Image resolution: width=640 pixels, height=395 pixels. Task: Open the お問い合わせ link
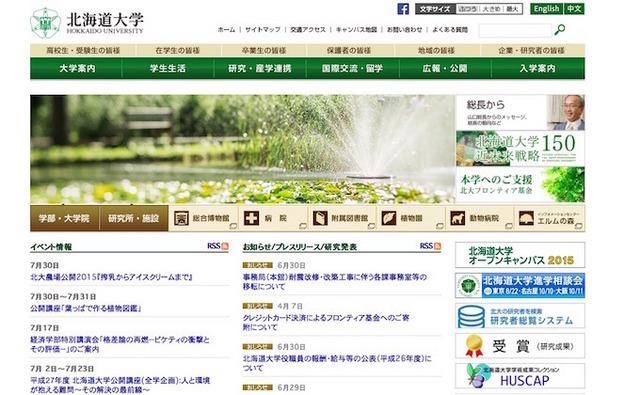(x=404, y=30)
